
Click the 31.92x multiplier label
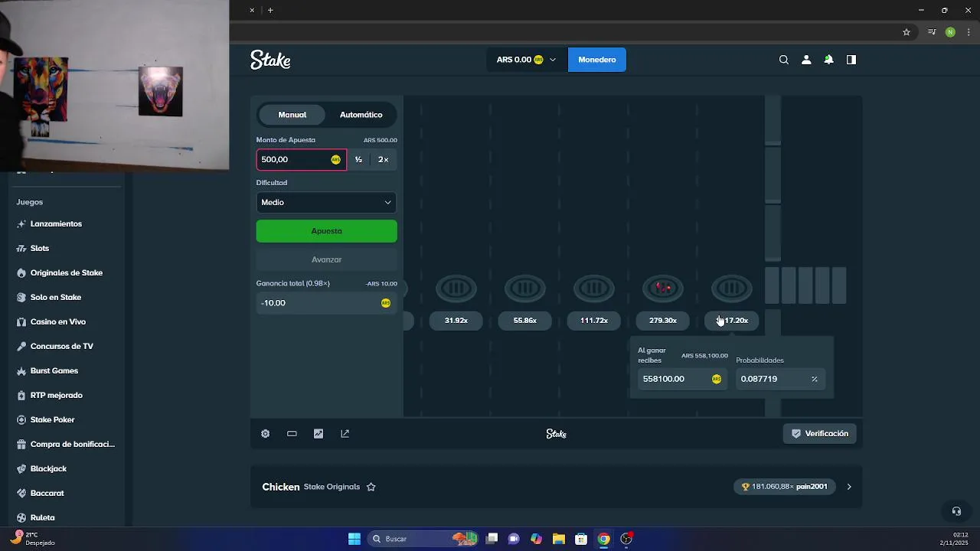(x=456, y=321)
